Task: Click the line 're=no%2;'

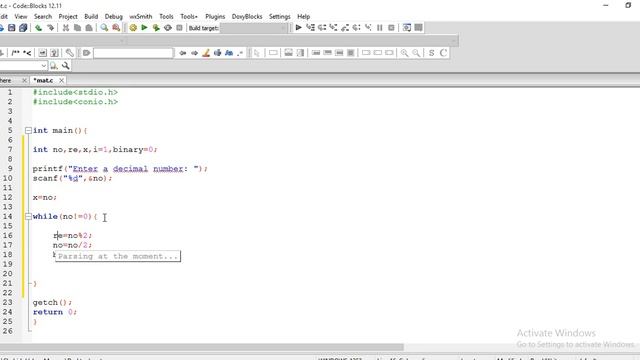Action: coord(73,236)
